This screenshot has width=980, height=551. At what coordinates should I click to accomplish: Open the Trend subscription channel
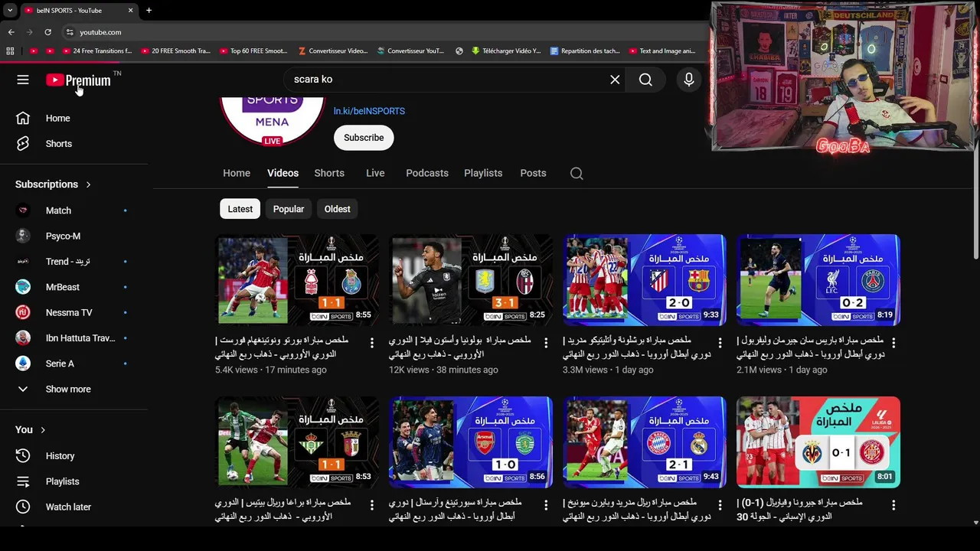pos(74,262)
